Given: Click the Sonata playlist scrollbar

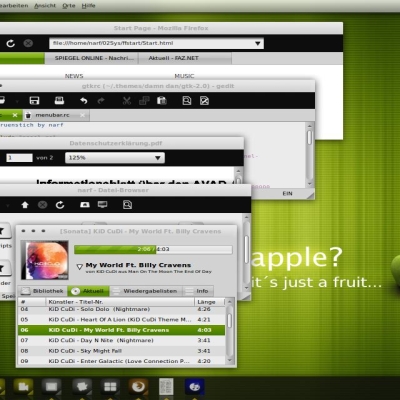Looking at the screenshot, I should click(x=230, y=332).
